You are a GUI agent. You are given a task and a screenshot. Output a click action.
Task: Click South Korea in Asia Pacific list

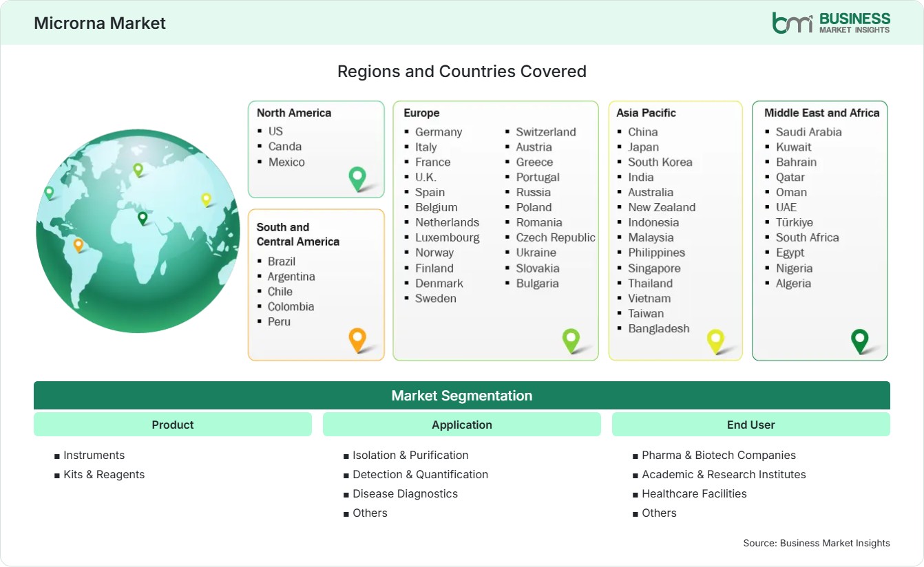click(660, 162)
